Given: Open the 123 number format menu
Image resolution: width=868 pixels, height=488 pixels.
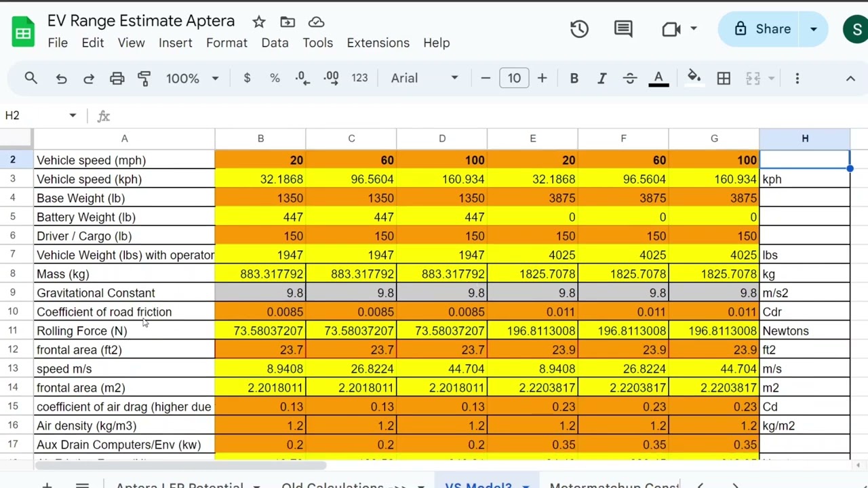Looking at the screenshot, I should point(359,78).
